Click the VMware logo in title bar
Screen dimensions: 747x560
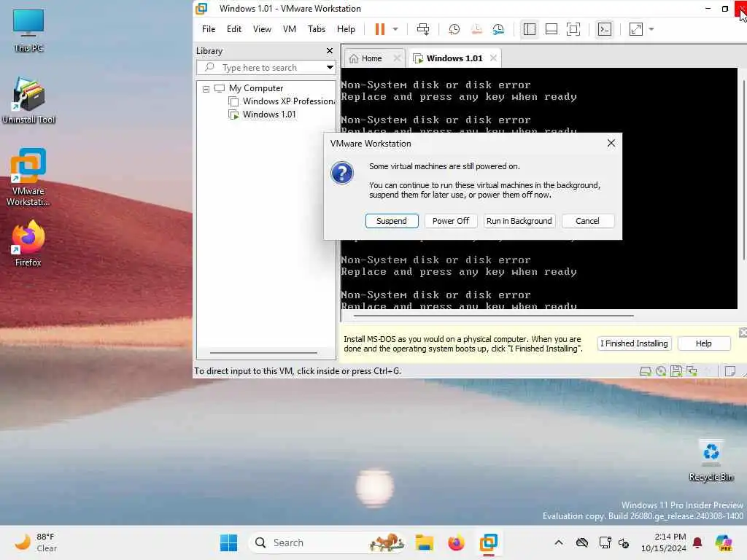pyautogui.click(x=201, y=9)
